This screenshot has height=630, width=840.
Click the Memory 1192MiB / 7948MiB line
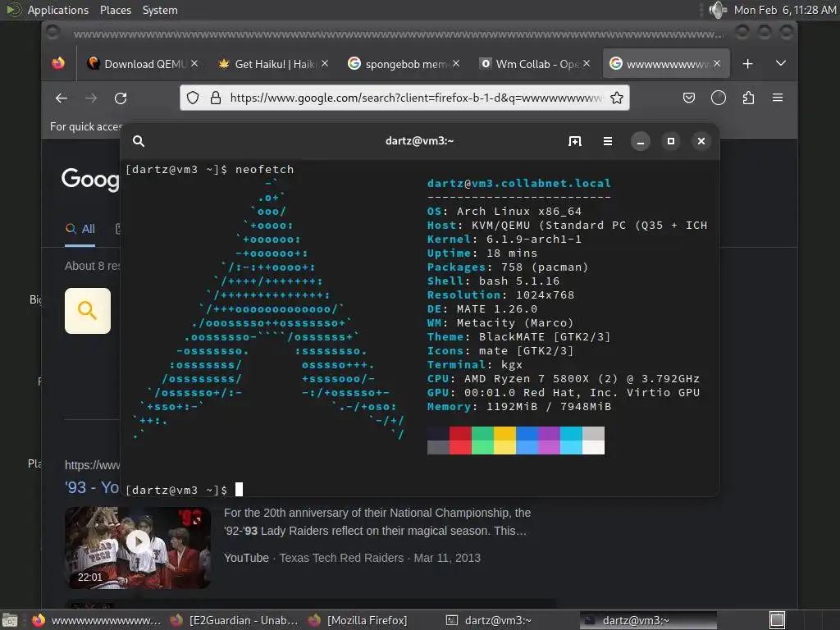pos(519,406)
